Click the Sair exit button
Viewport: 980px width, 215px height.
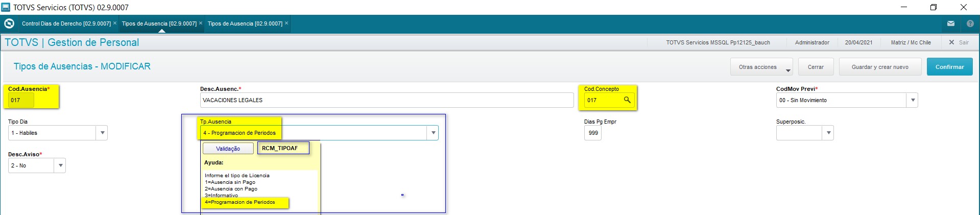click(x=959, y=42)
